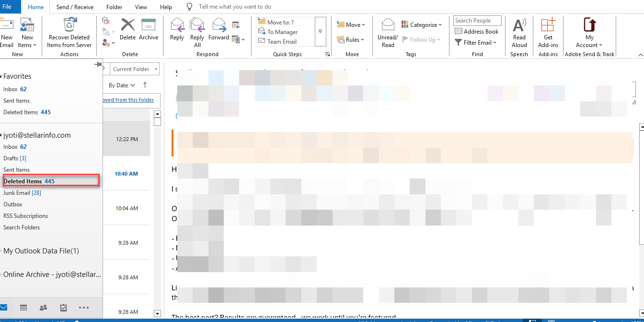Click the Get Add-ins icon
This screenshot has width=644, height=322.
click(548, 25)
